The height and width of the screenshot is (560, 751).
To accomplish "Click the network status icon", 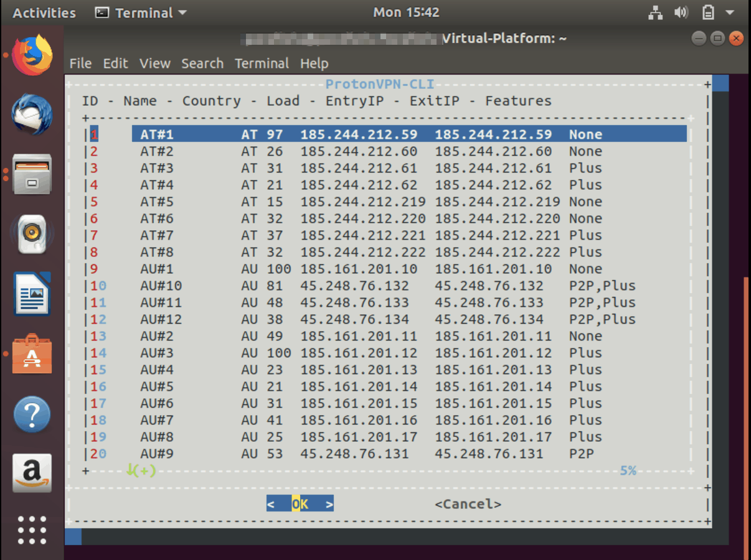I will tap(655, 12).
